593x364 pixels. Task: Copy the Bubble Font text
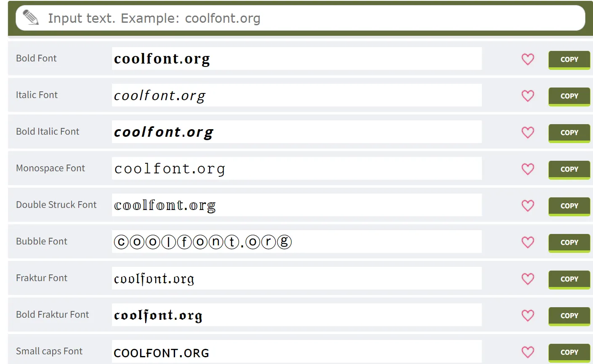pos(569,242)
